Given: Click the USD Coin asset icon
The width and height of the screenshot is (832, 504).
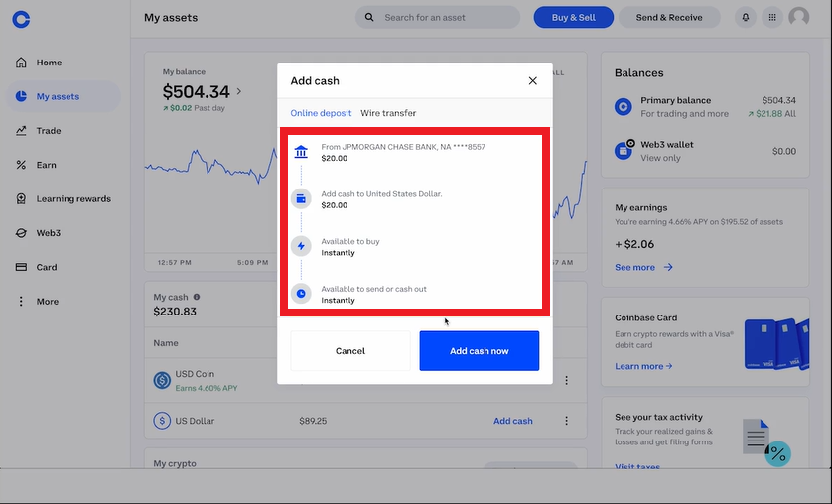Looking at the screenshot, I should [162, 380].
